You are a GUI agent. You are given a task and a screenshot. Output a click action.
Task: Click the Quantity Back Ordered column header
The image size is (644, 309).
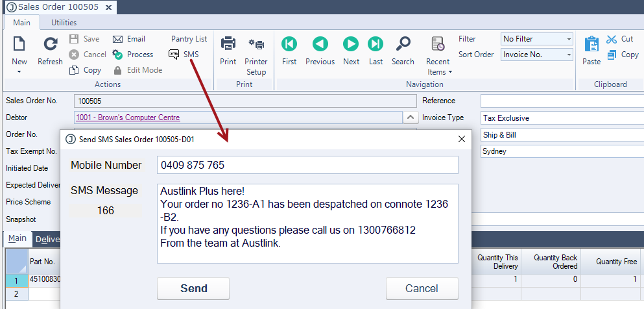click(x=551, y=262)
